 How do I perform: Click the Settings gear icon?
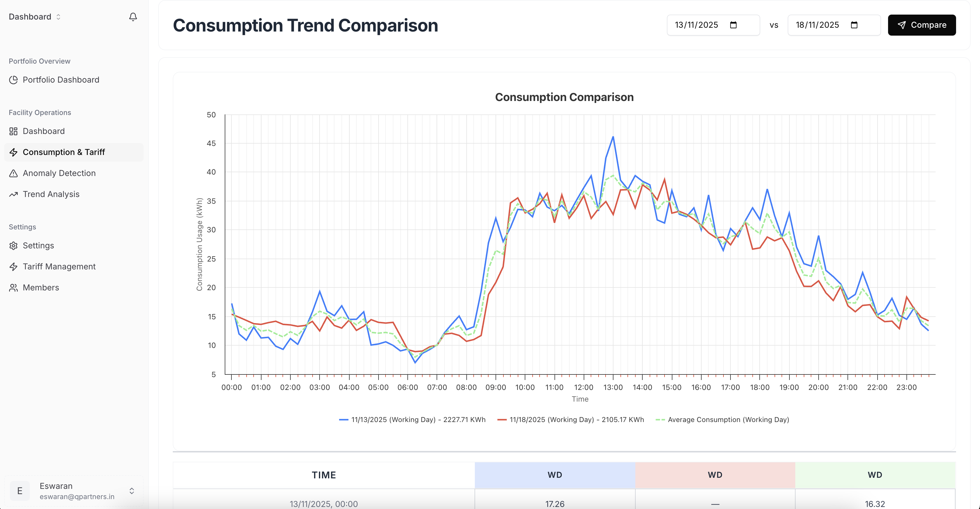coord(13,246)
